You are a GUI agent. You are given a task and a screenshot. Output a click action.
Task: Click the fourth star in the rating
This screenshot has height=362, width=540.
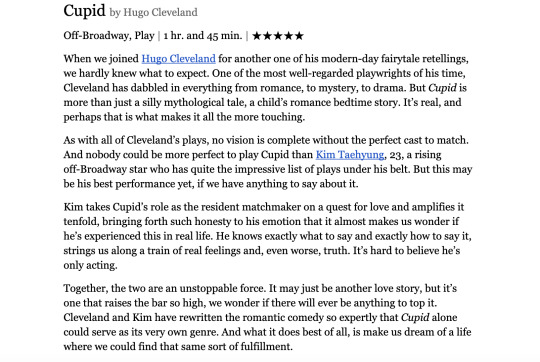(x=289, y=36)
